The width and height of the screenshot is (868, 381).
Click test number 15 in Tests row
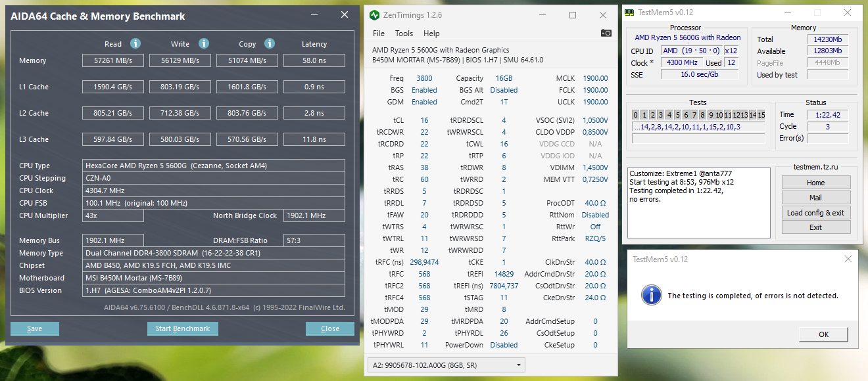(761, 115)
